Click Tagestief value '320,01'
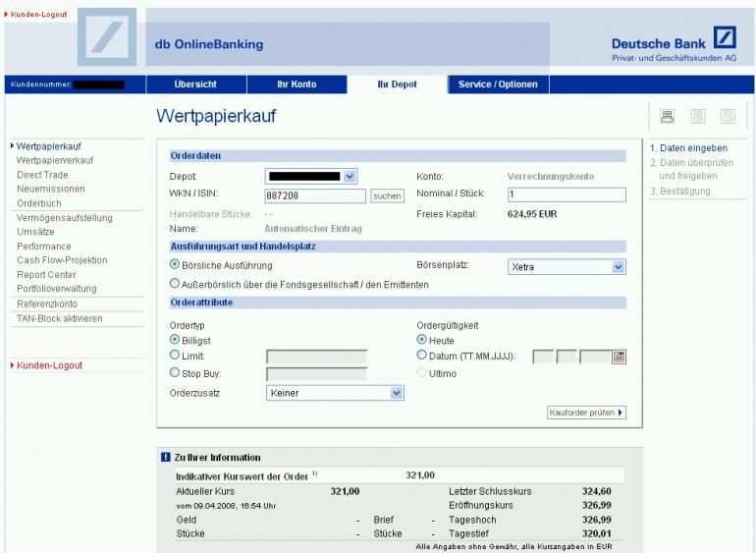The image size is (756, 553). click(596, 533)
